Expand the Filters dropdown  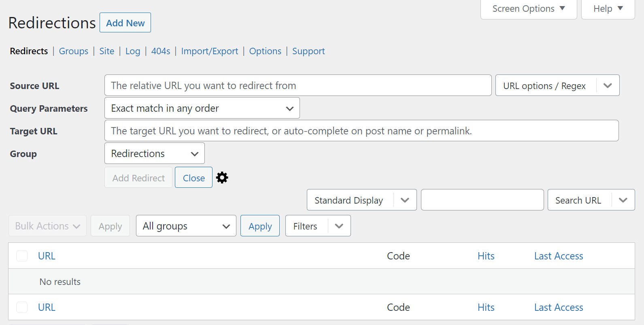pos(318,226)
